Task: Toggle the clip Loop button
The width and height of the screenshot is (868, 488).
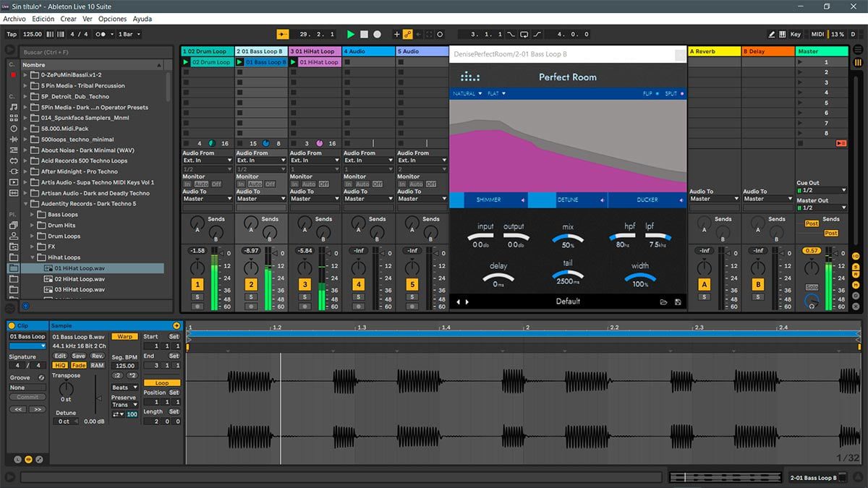Action: tap(162, 383)
